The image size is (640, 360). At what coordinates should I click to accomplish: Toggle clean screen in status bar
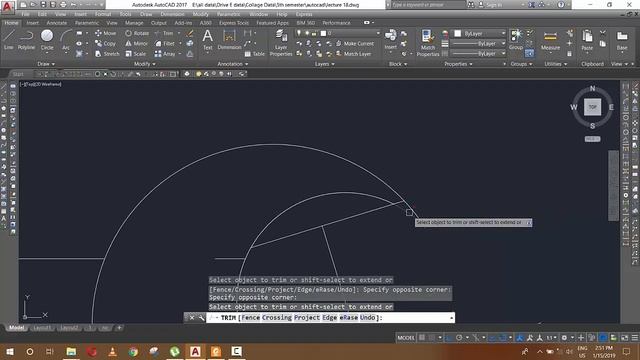(x=624, y=338)
